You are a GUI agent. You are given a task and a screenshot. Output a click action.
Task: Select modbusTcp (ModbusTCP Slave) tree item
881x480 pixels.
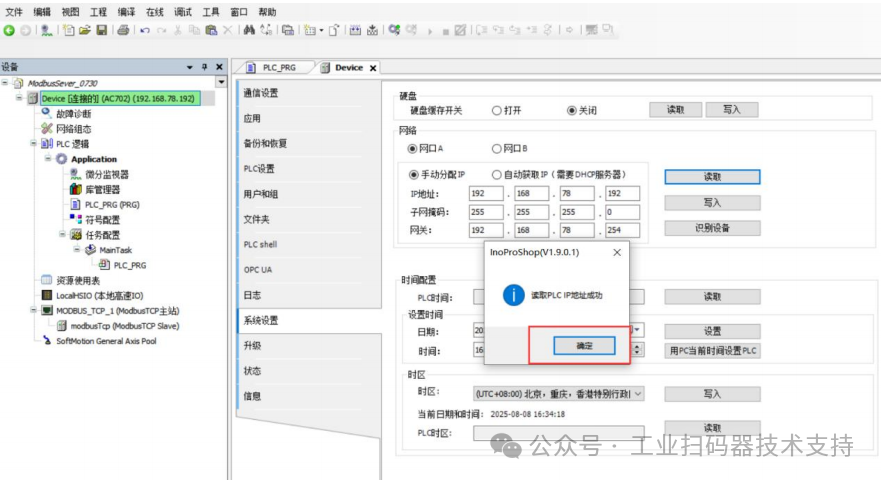pos(125,326)
